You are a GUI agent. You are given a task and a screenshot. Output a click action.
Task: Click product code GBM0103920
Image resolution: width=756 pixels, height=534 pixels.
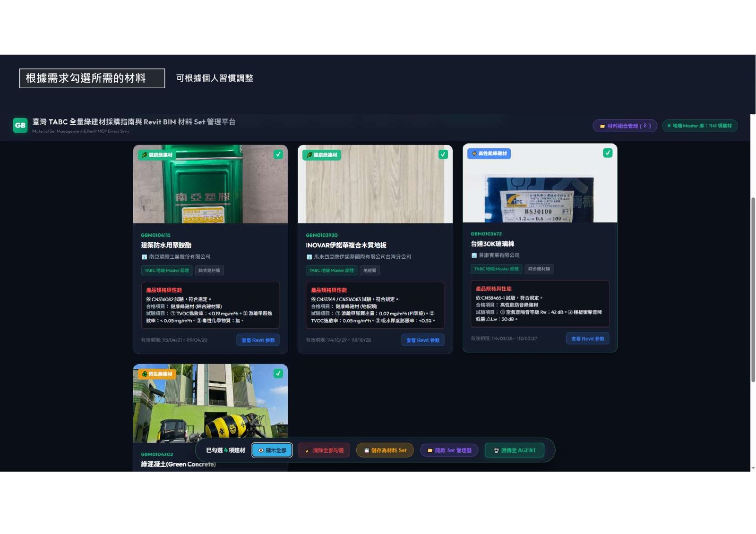321,235
